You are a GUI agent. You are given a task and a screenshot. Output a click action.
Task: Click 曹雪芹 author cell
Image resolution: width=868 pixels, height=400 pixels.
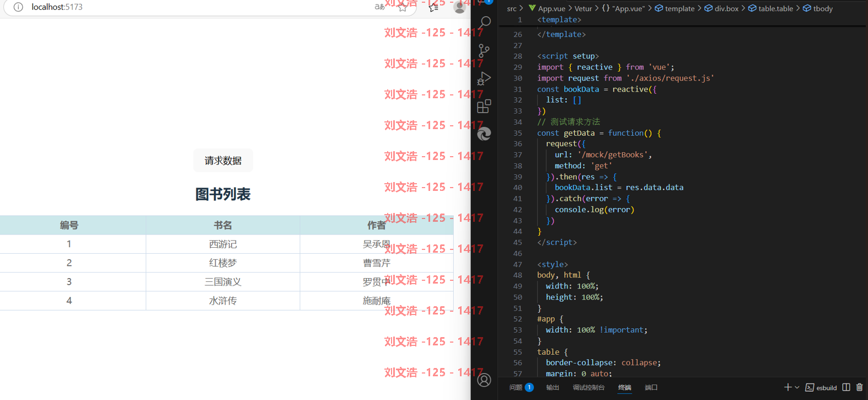[x=377, y=263]
